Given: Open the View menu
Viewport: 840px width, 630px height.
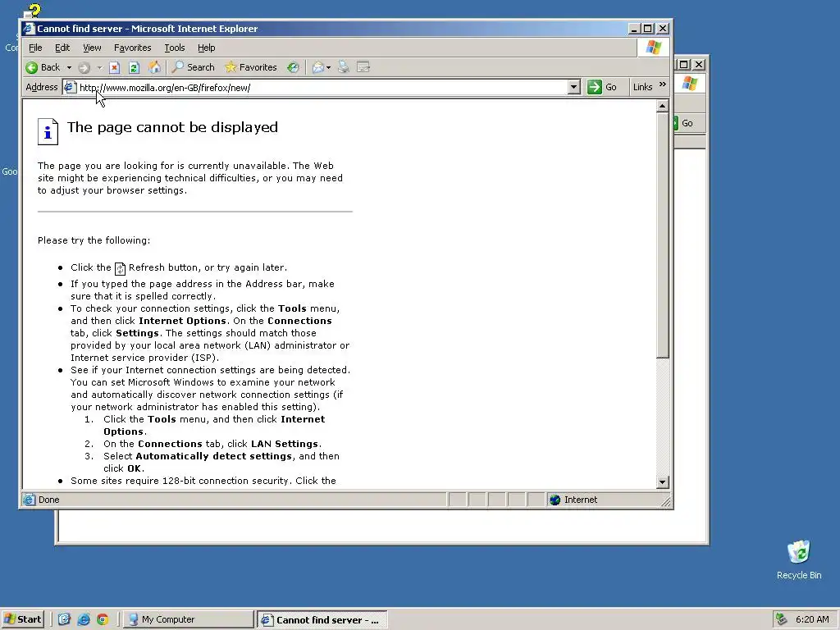Looking at the screenshot, I should [x=92, y=48].
